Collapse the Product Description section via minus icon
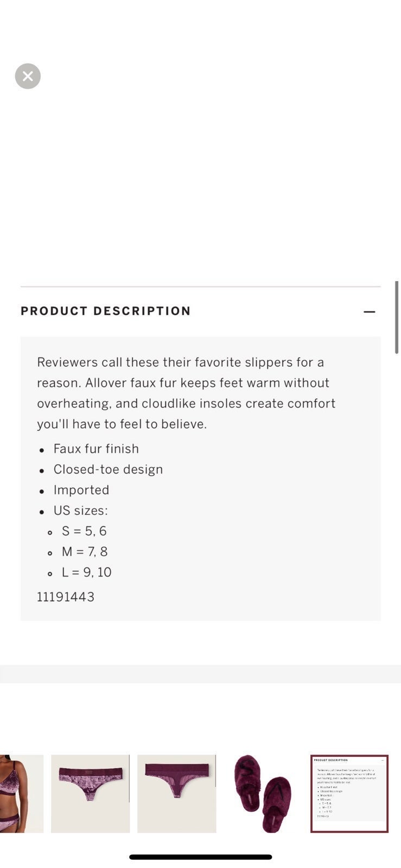 370,311
